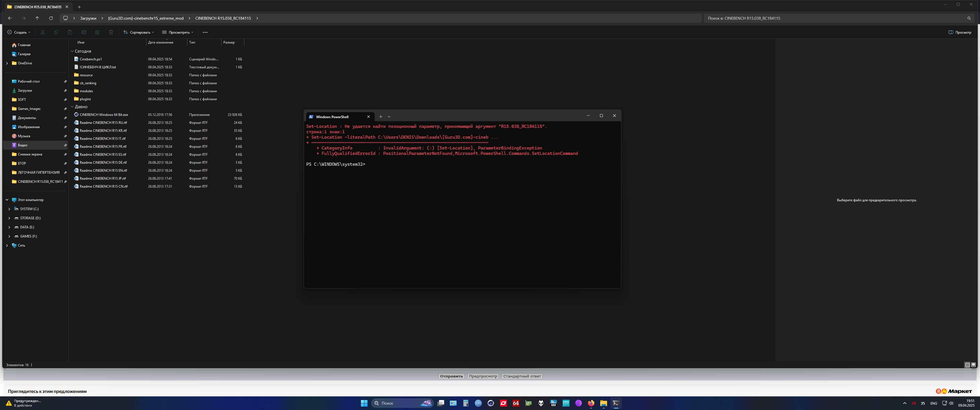
Task: Open Firefox from the taskbar
Action: tap(591, 403)
